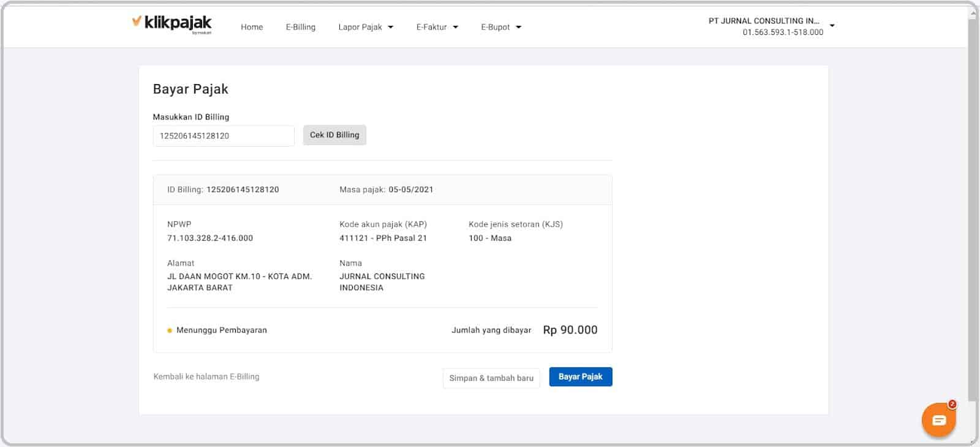This screenshot has width=980, height=447.
Task: Click the Menunggu Pembayaran status
Action: click(x=217, y=330)
